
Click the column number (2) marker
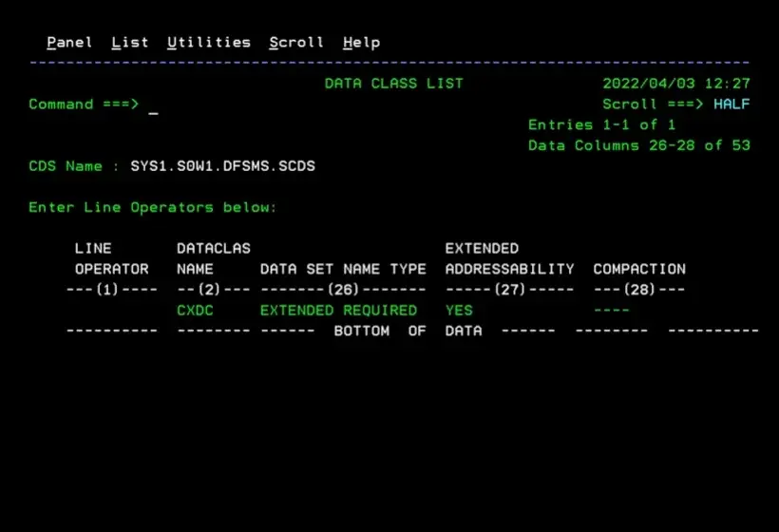[x=209, y=290]
